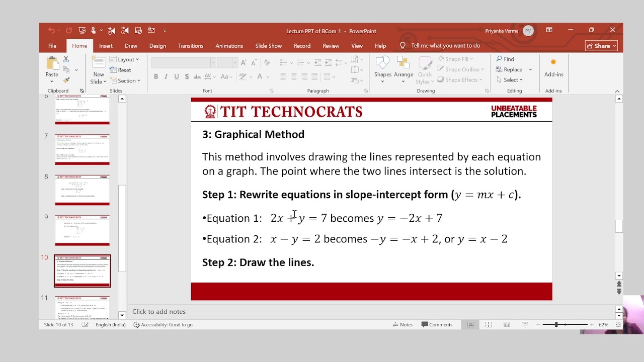
Task: Open the font size combo box
Action: click(227, 63)
